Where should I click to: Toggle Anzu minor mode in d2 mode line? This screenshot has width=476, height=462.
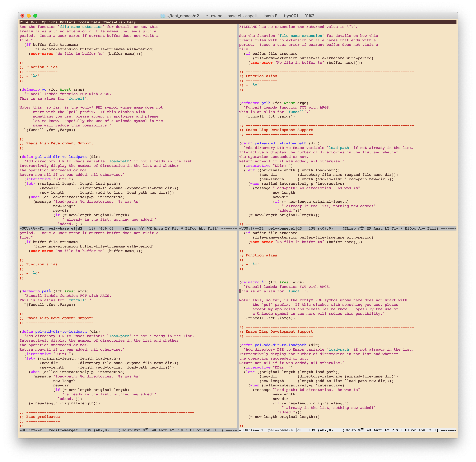coord(158,228)
